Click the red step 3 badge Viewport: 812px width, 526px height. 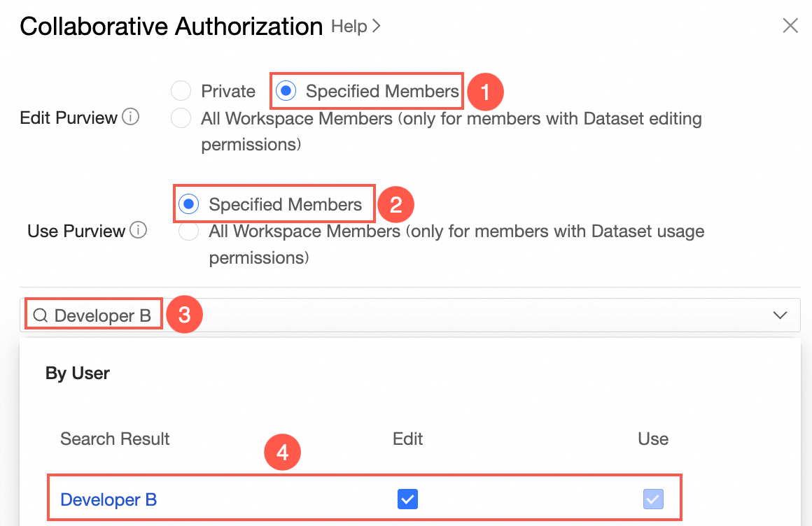click(184, 315)
